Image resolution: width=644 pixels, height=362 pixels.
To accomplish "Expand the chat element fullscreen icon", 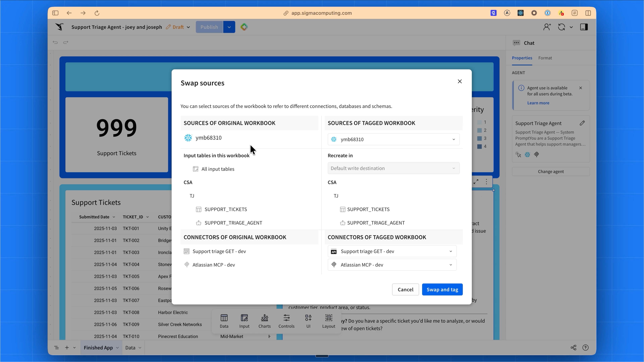I will [476, 182].
